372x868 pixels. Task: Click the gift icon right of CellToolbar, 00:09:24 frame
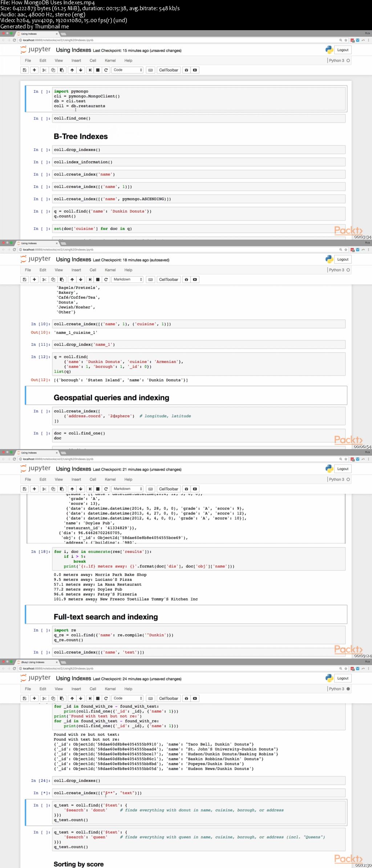click(x=186, y=489)
